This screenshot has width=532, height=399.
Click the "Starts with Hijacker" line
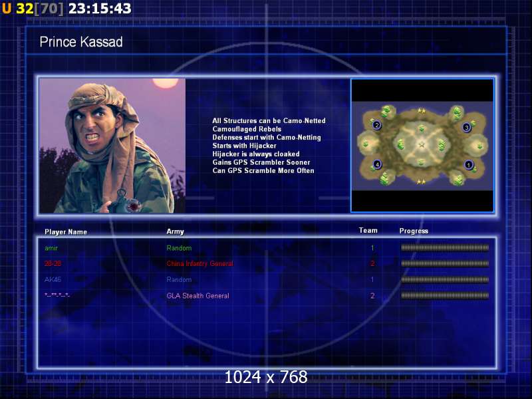pos(244,146)
